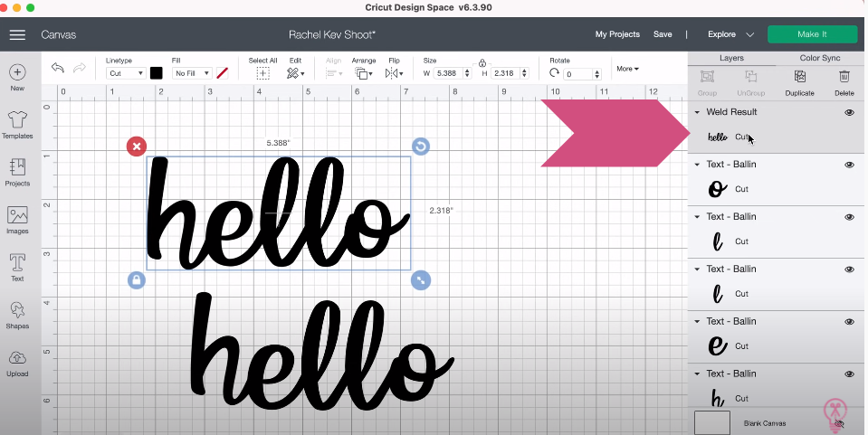
Task: Click the no-fill color swatch
Action: click(222, 73)
